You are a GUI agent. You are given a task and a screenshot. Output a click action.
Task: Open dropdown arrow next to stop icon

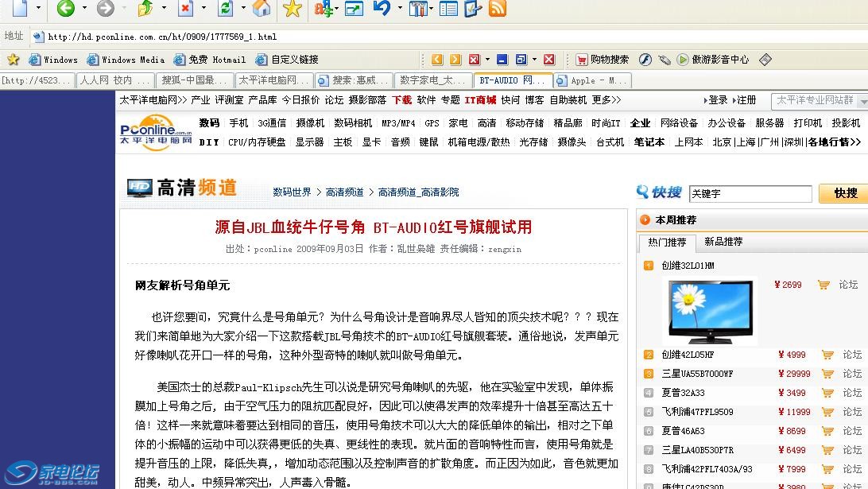203,8
